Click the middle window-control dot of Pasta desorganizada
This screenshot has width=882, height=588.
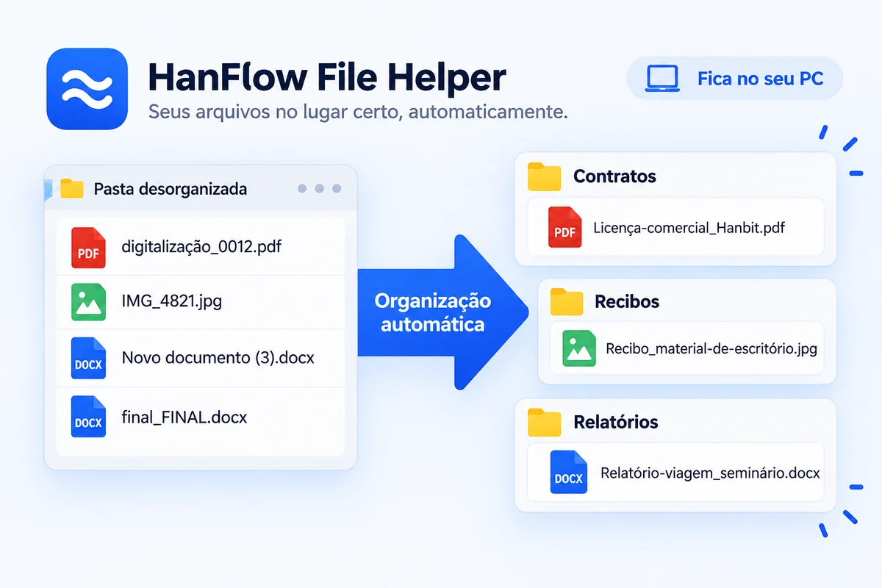click(x=320, y=189)
